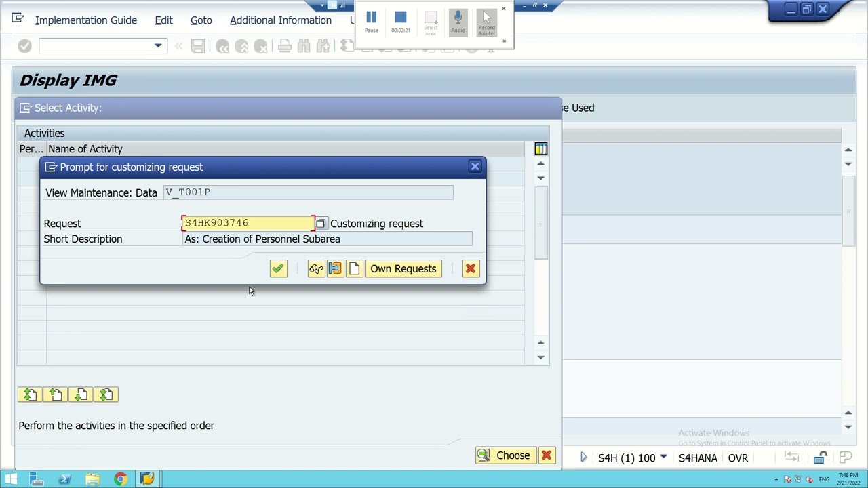The image size is (868, 488).
Task: Open the table column settings icon in Activities
Action: pyautogui.click(x=540, y=149)
